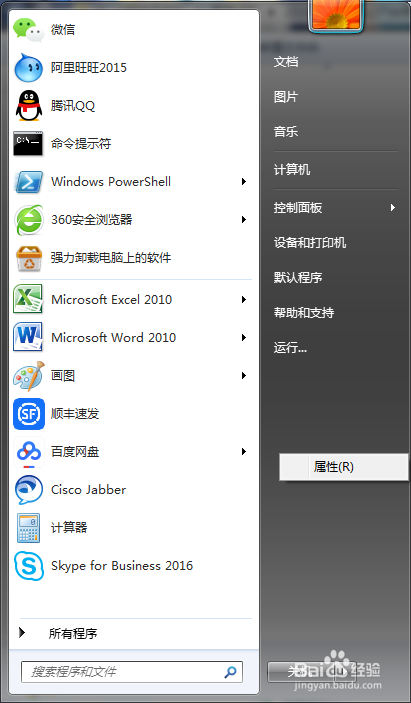411x703 pixels.
Task: Open 计算机 from the right pane
Action: [x=292, y=170]
